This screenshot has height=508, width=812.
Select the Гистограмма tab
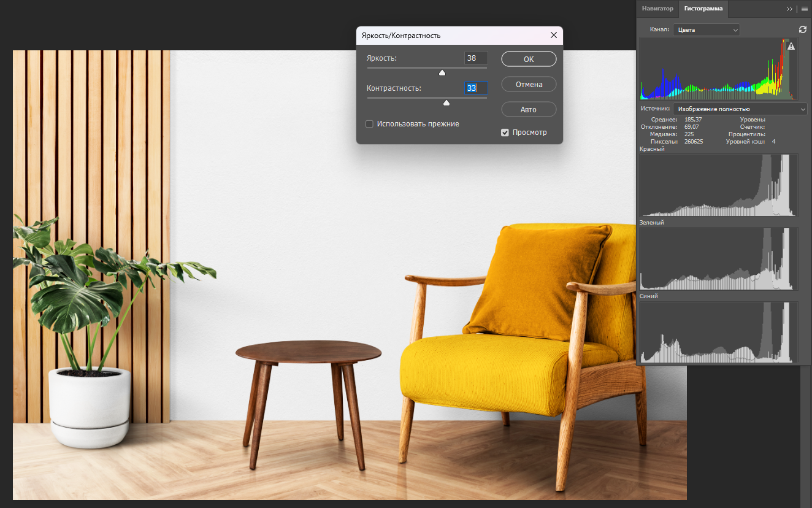click(703, 9)
